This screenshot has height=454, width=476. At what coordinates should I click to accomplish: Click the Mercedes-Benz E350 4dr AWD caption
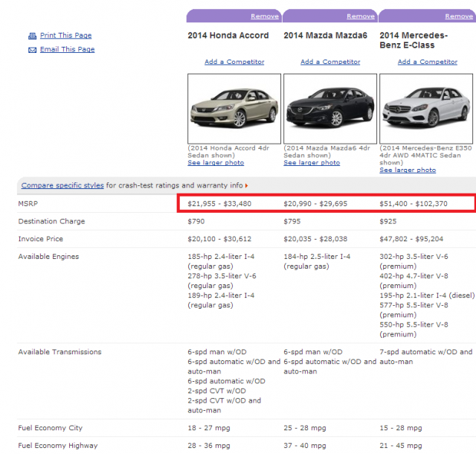tap(425, 156)
